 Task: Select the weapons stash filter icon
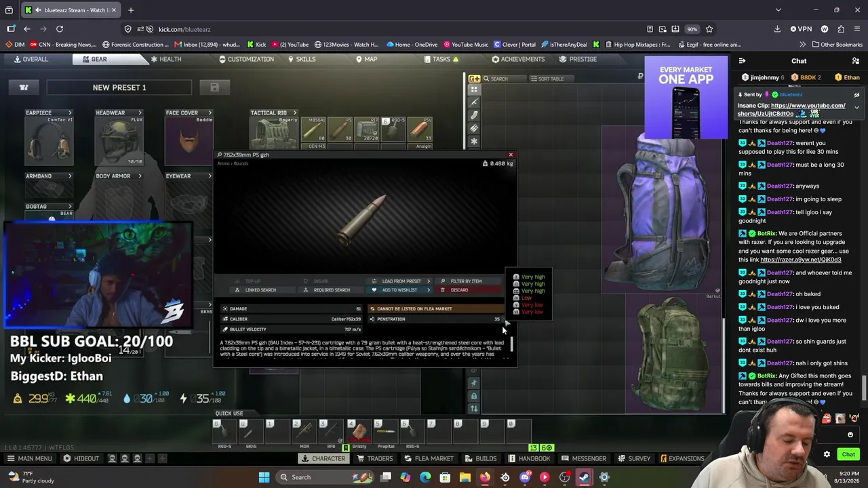[474, 102]
